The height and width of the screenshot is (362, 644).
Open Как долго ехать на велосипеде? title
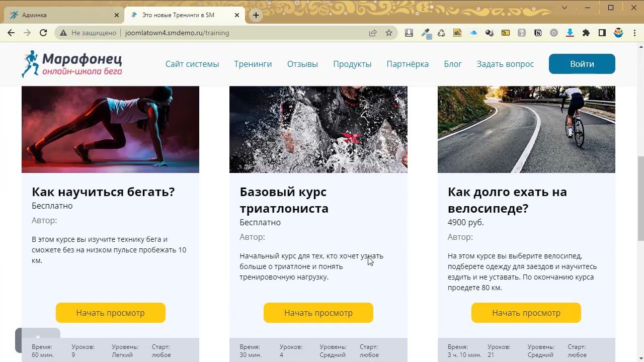(507, 200)
